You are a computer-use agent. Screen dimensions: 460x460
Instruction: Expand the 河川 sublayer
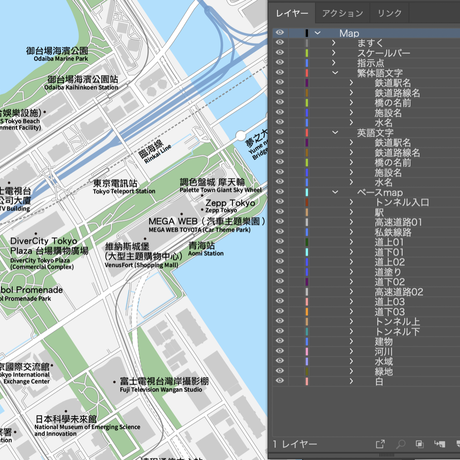pyautogui.click(x=351, y=351)
